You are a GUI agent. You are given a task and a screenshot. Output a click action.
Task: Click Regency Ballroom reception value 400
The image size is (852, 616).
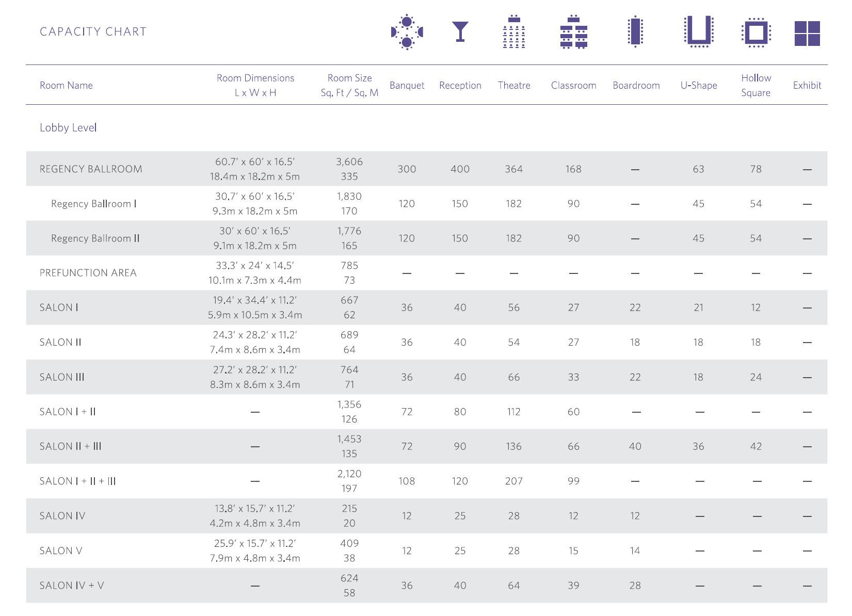[x=460, y=169]
